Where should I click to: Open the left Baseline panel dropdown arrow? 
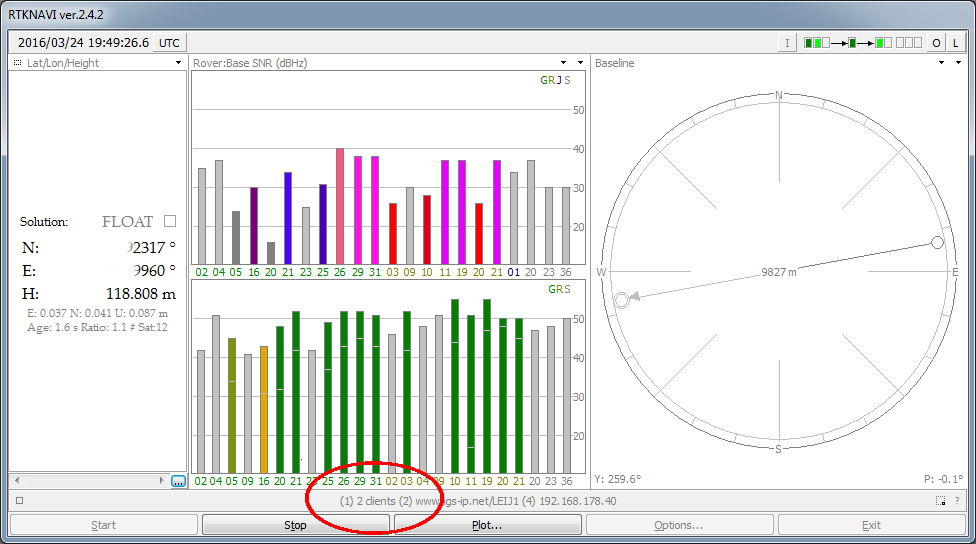tap(941, 63)
